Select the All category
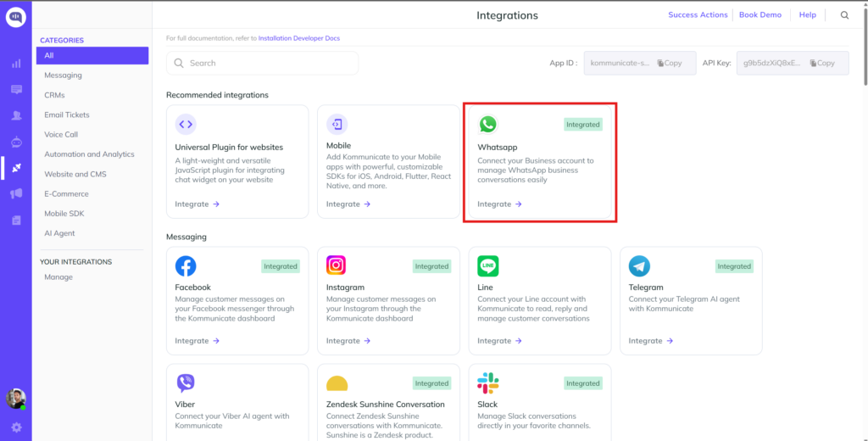The image size is (868, 441). click(92, 55)
